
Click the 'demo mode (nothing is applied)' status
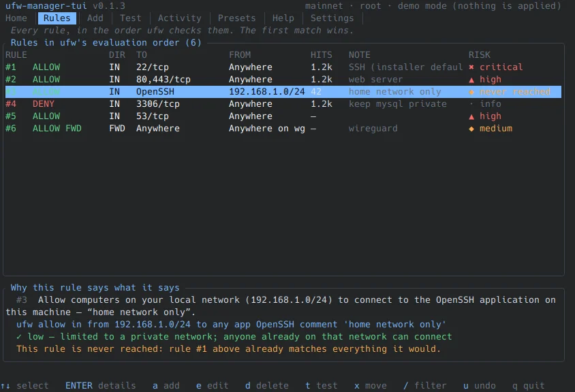coord(480,6)
